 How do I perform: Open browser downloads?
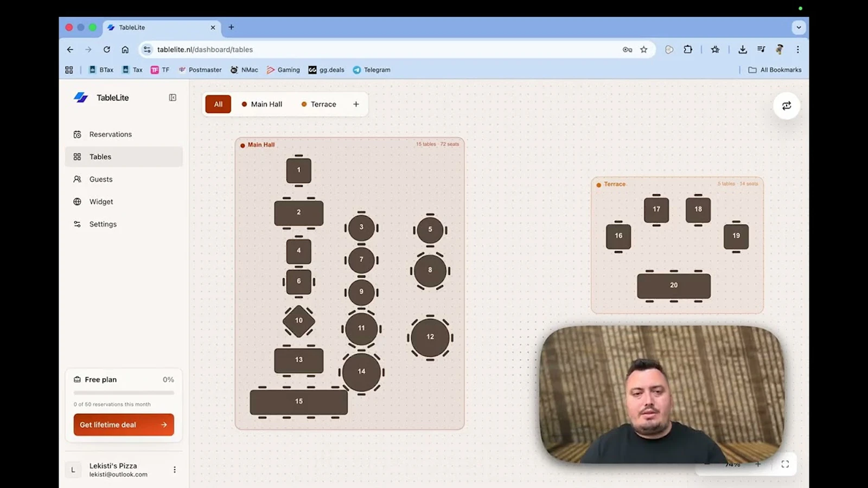click(743, 49)
